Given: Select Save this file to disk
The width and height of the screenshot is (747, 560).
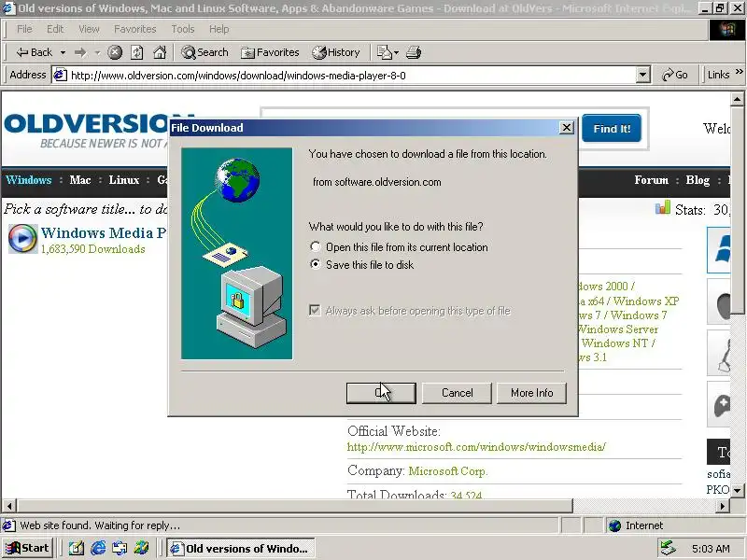Looking at the screenshot, I should [x=315, y=264].
